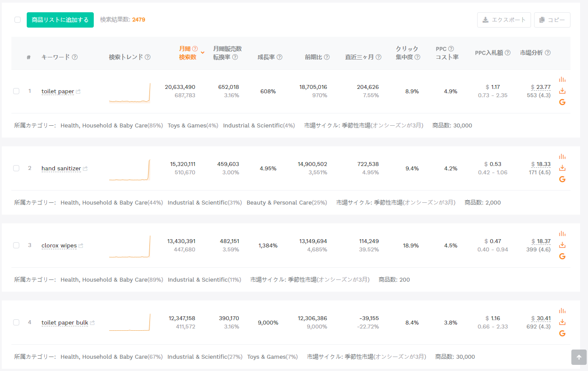Click Beauty & Personal Care(25%) category text

[x=287, y=203]
